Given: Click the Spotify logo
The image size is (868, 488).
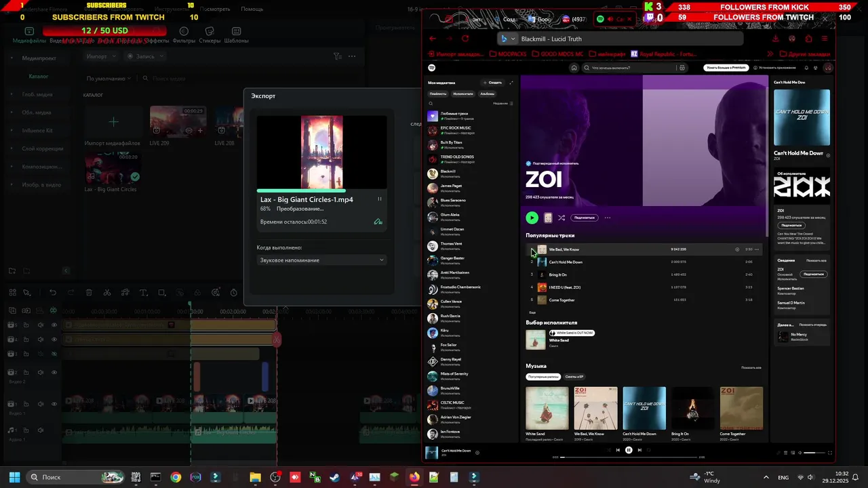Looking at the screenshot, I should 432,68.
